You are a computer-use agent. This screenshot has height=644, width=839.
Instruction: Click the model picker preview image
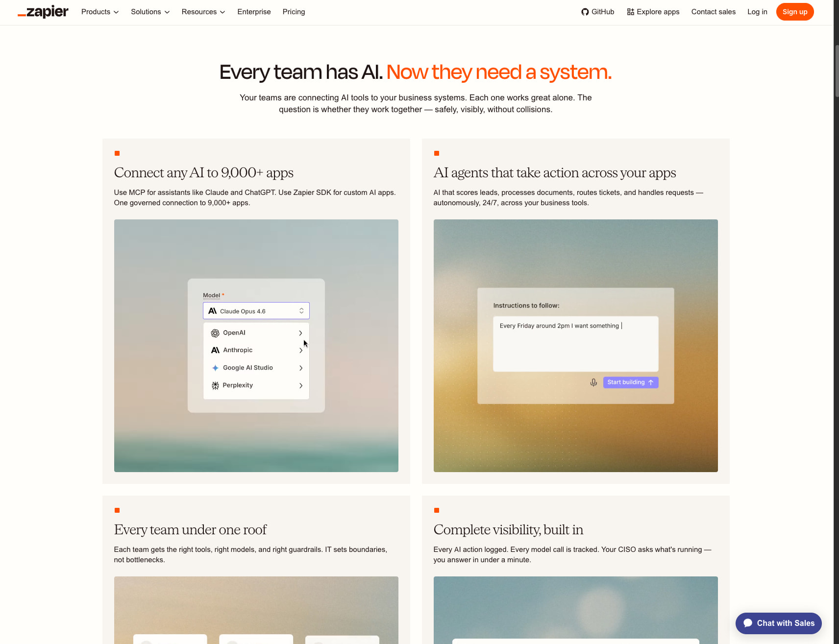[x=256, y=346]
